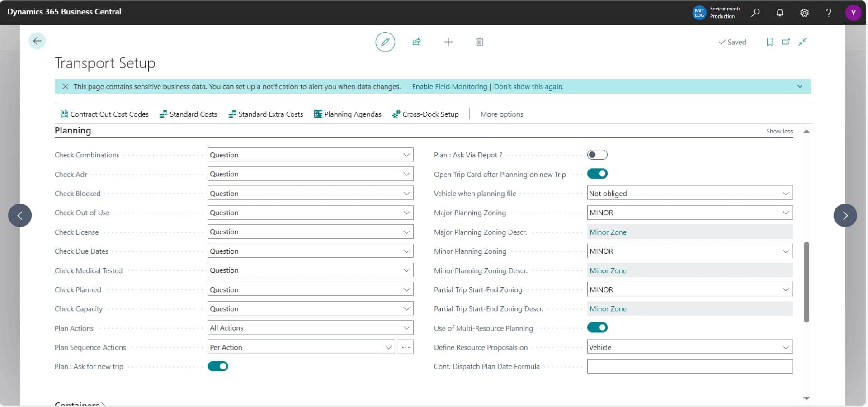868x407 pixels.
Task: Open page in new window icon
Action: coord(786,42)
